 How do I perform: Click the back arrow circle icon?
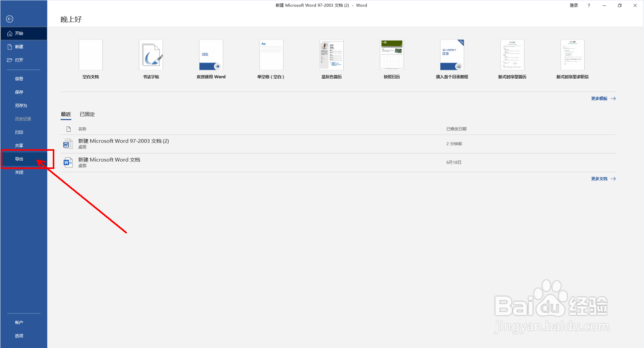(x=10, y=19)
